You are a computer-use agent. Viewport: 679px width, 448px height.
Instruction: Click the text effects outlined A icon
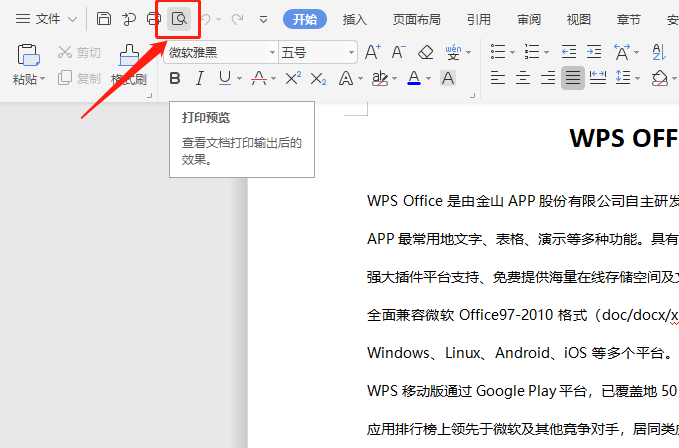tap(346, 78)
